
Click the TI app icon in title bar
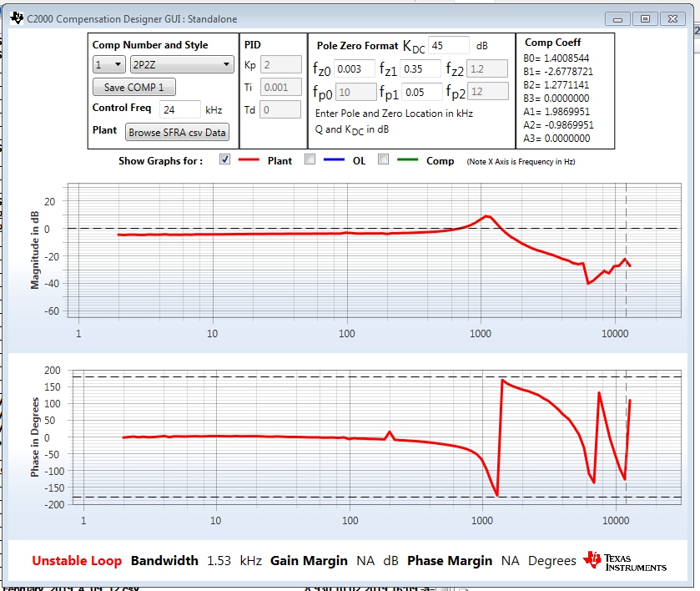pos(16,18)
